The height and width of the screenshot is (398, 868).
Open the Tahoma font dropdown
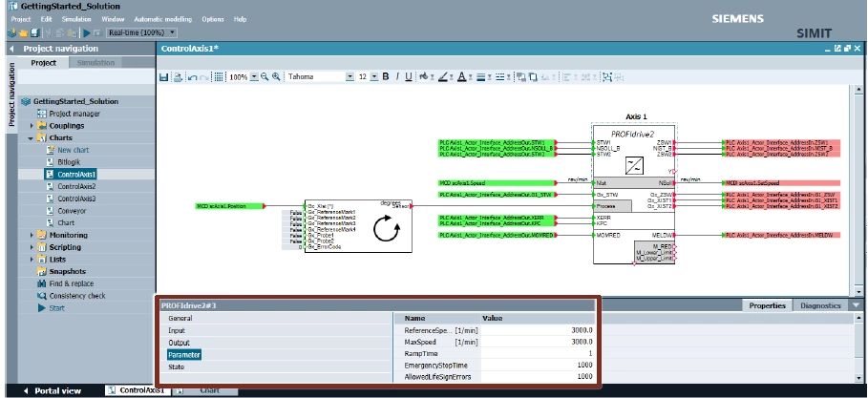click(349, 76)
